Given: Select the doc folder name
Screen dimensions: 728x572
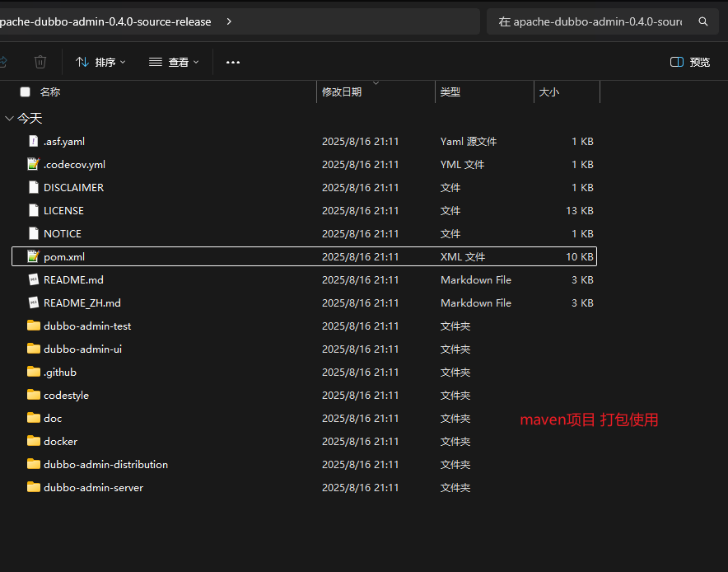Looking at the screenshot, I should pyautogui.click(x=53, y=418).
